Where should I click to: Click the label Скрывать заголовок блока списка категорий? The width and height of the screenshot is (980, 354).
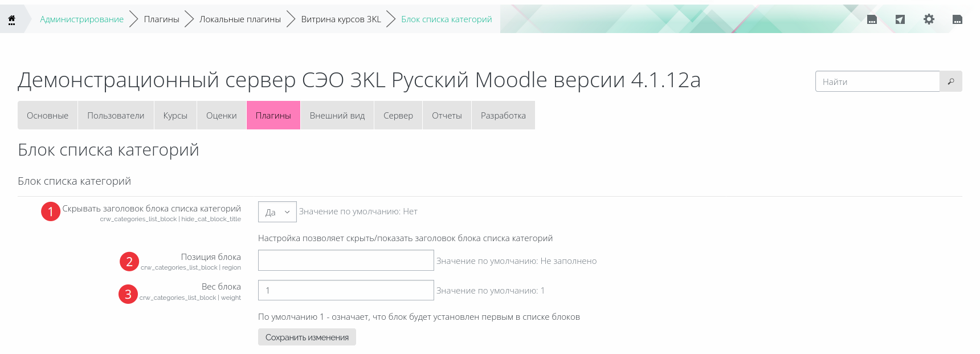152,209
